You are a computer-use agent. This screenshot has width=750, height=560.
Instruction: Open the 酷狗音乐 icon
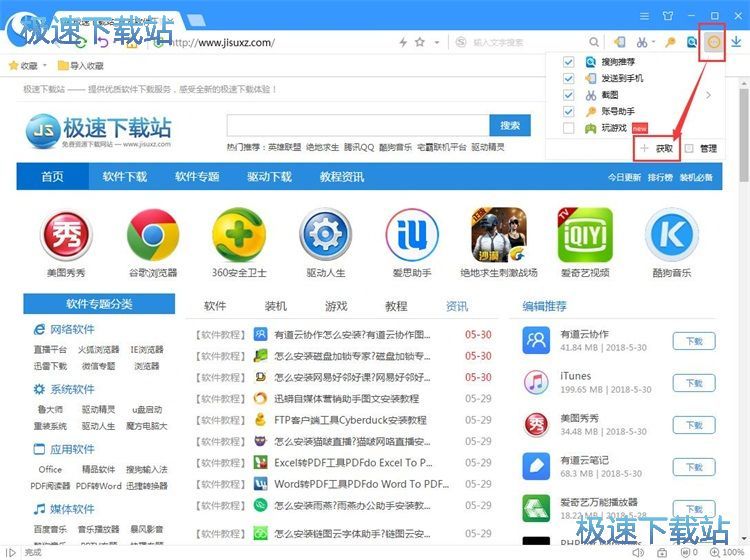(x=672, y=235)
